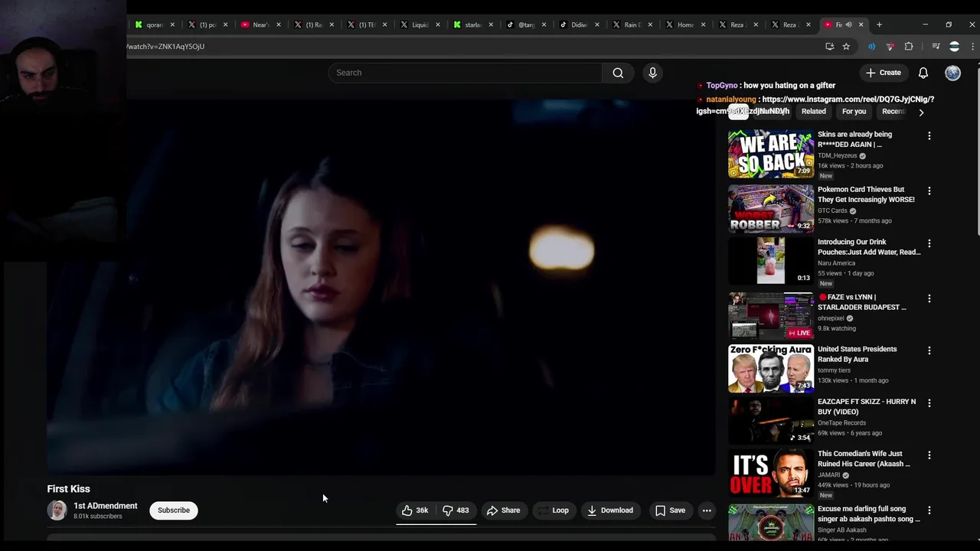Open browser extensions puzzle icon
This screenshot has width=980, height=551.
coord(909,47)
